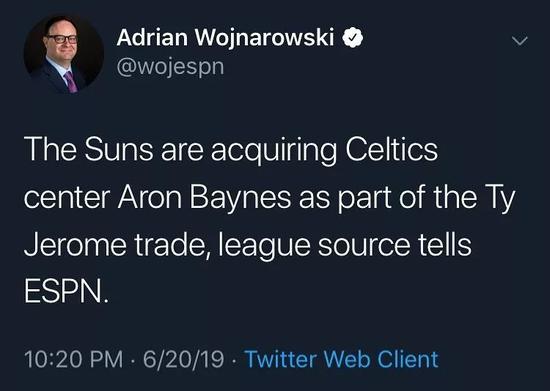
Task: Click the word Suns in the tweet
Action: pyautogui.click(x=119, y=149)
